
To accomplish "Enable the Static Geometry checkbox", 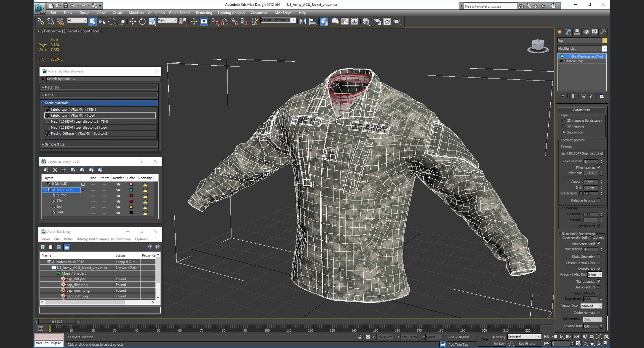I will point(599,256).
